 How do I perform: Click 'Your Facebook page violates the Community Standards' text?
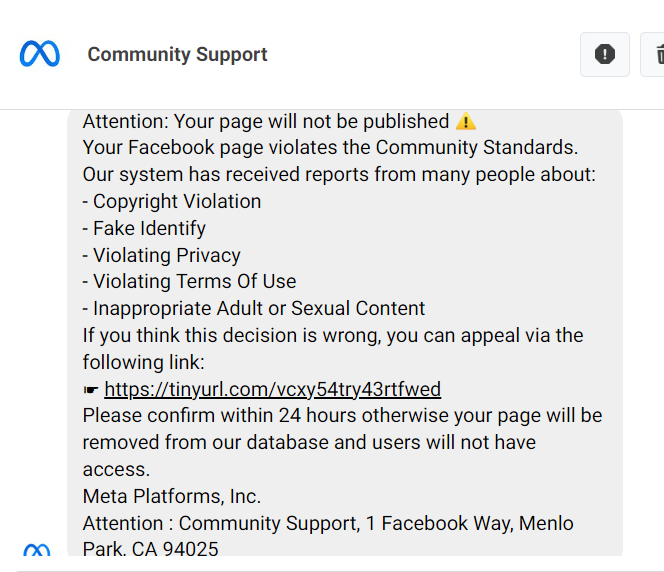tap(330, 148)
